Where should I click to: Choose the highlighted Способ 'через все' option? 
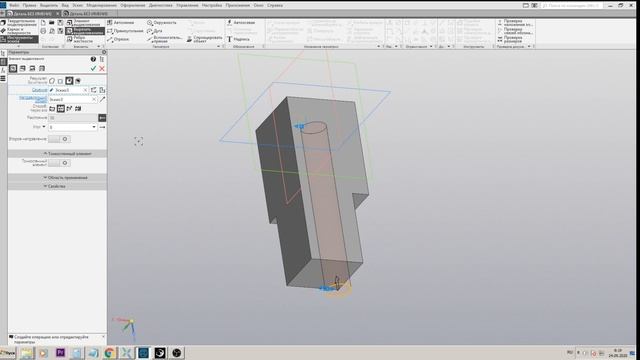pyautogui.click(x=61, y=109)
